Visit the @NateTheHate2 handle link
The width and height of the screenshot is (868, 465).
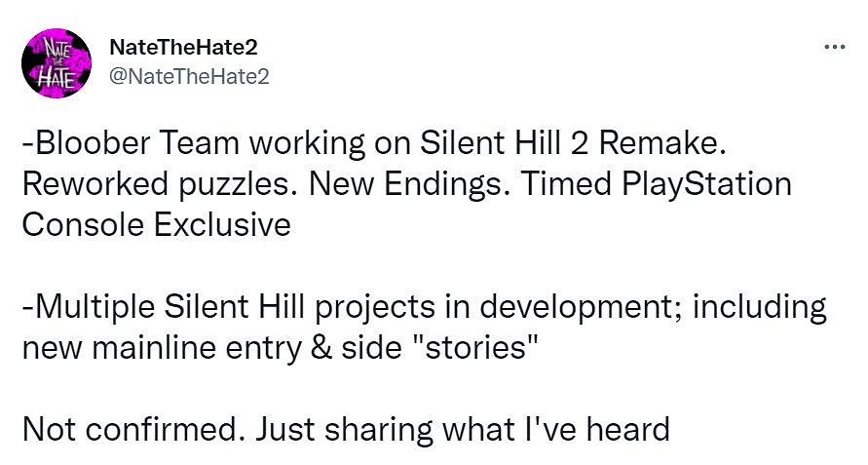[x=190, y=75]
